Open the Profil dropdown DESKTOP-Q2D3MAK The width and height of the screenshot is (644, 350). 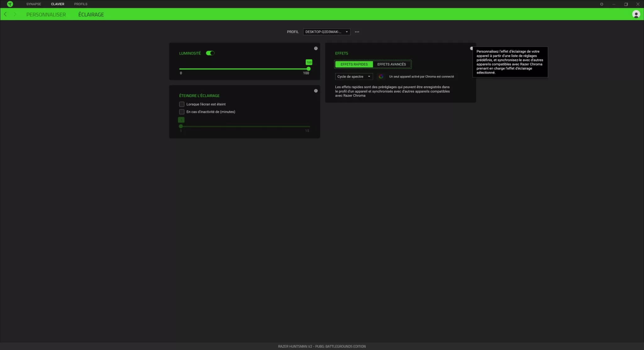click(326, 32)
